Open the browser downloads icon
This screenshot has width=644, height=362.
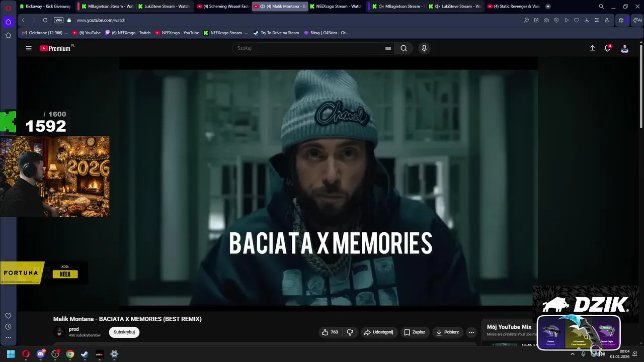pos(587,20)
